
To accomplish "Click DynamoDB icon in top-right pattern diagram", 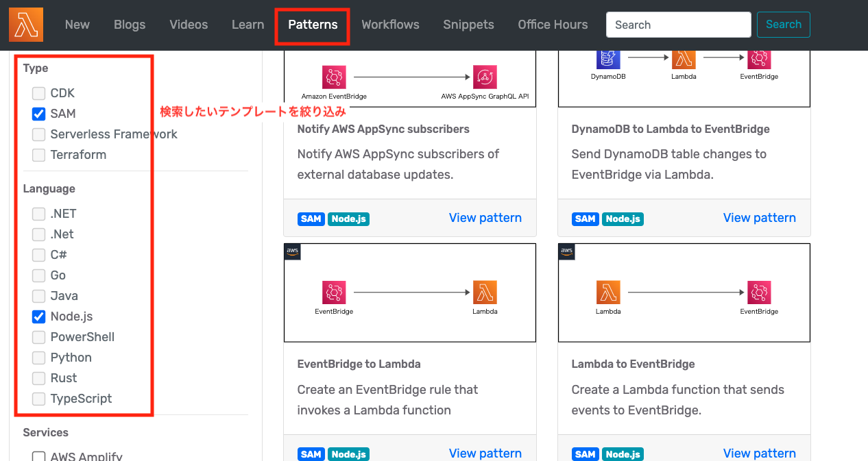I will (x=608, y=58).
